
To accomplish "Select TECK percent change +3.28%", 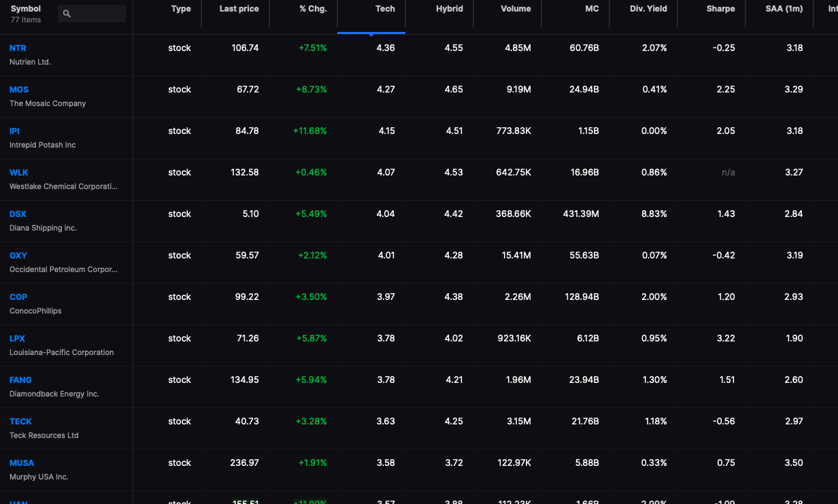I will click(312, 422).
